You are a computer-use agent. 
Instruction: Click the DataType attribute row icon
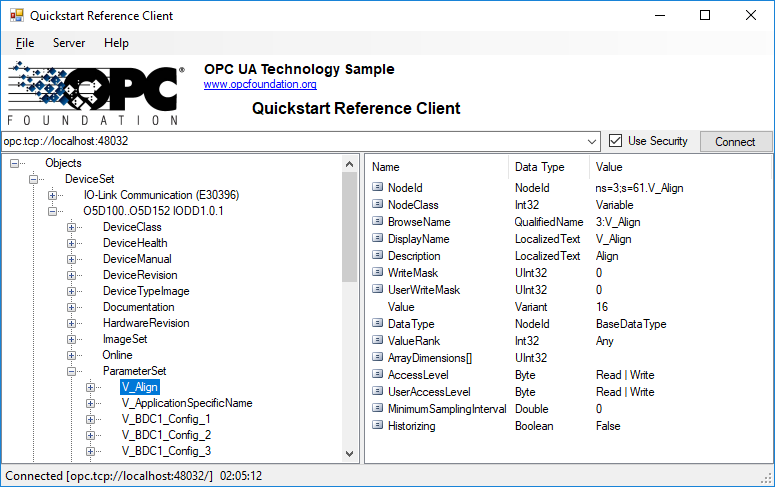click(x=378, y=323)
